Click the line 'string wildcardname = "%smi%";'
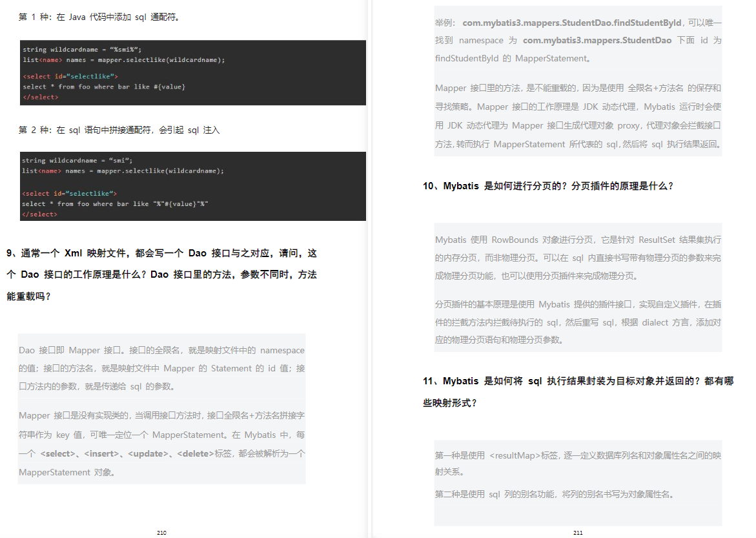Viewport: 756px width, 538px height. coord(82,49)
